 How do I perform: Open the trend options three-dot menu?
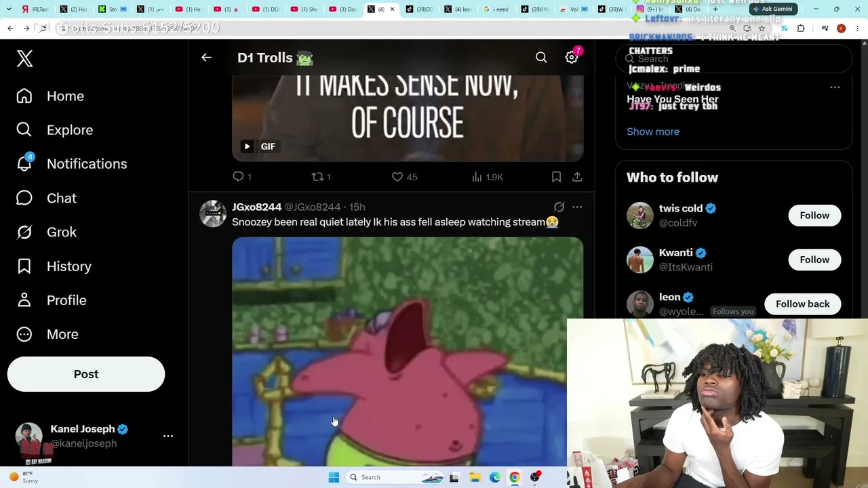pos(835,87)
